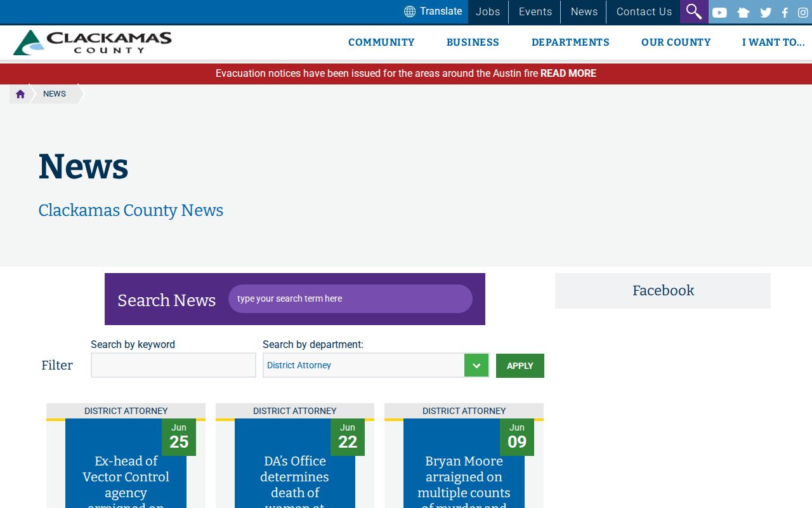This screenshot has height=508, width=812.
Task: Open the Jun 25 Vector Control article
Action: click(x=126, y=484)
